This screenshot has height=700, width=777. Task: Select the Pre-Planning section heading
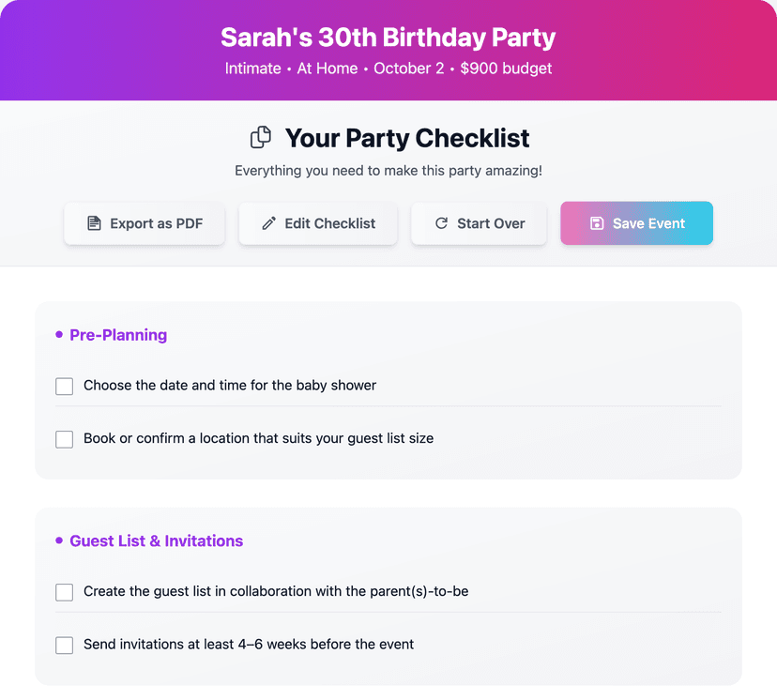(118, 335)
